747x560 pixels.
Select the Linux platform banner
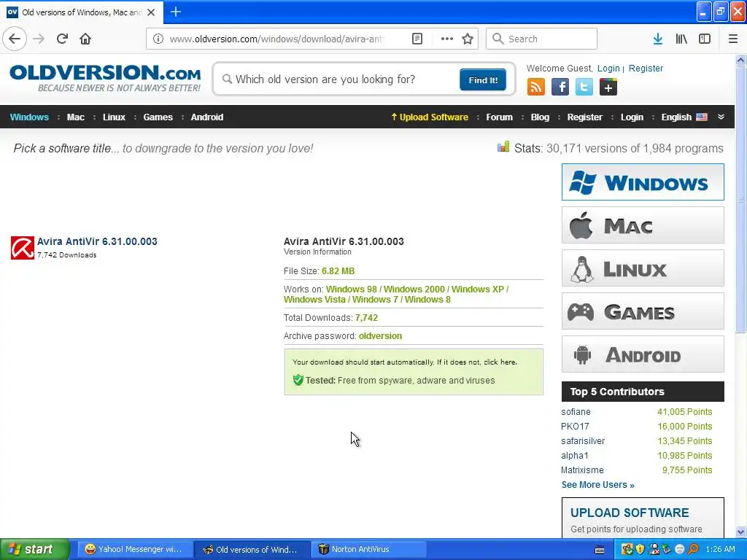coord(643,268)
